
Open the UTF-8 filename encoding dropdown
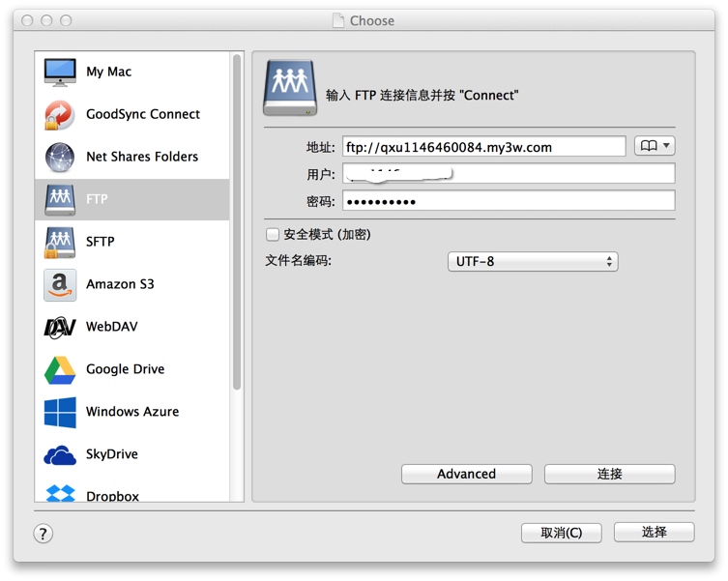click(x=532, y=262)
